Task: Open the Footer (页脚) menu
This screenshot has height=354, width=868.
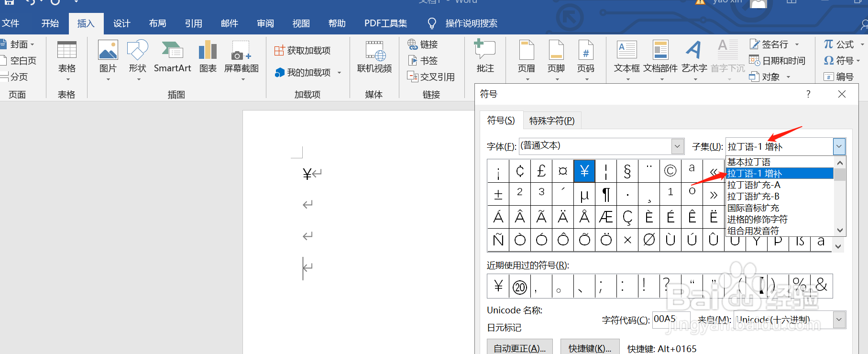Action: 556,61
